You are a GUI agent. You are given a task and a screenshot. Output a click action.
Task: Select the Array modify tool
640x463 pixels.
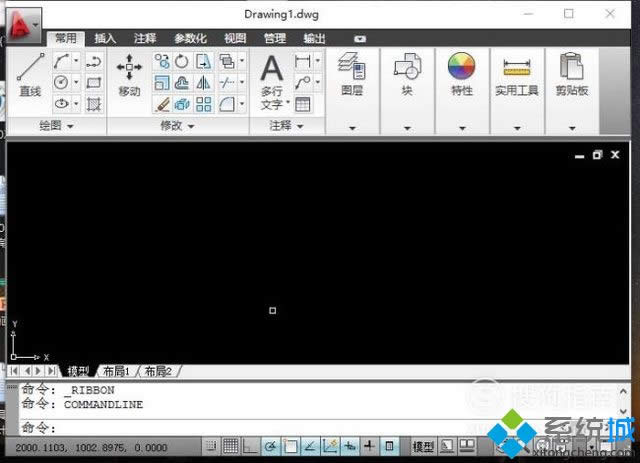tap(203, 104)
